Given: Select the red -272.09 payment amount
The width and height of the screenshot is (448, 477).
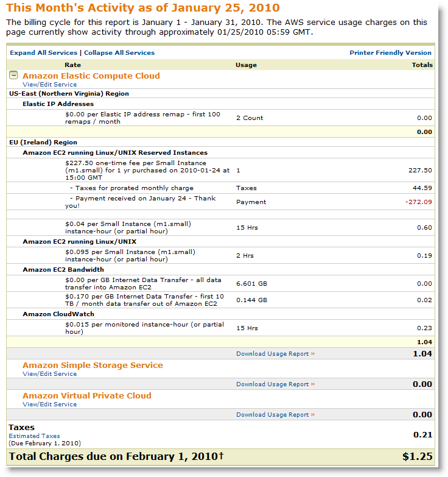Looking at the screenshot, I should tap(419, 202).
